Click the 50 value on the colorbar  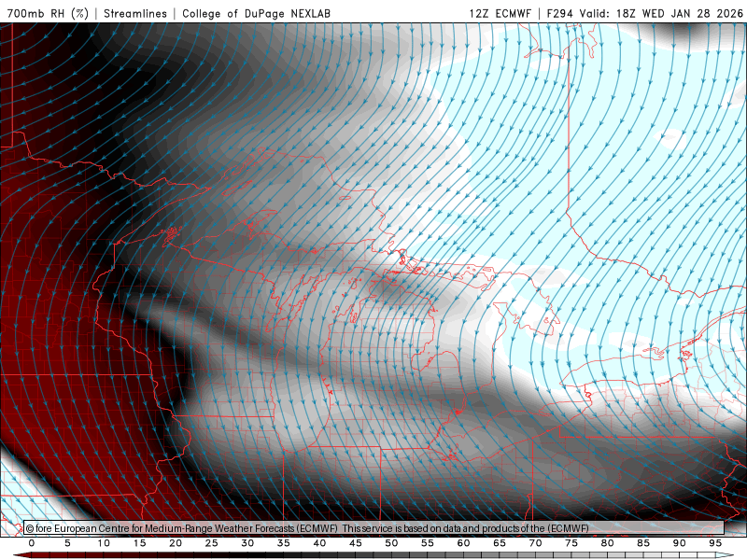tap(391, 543)
